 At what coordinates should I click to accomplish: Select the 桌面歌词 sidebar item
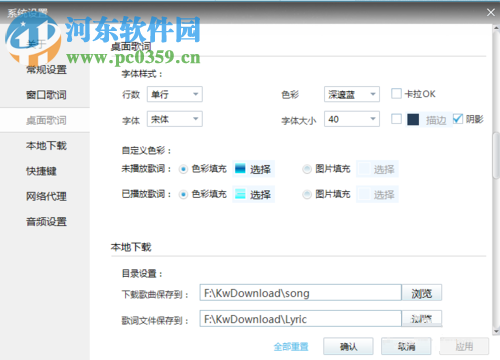[x=45, y=120]
